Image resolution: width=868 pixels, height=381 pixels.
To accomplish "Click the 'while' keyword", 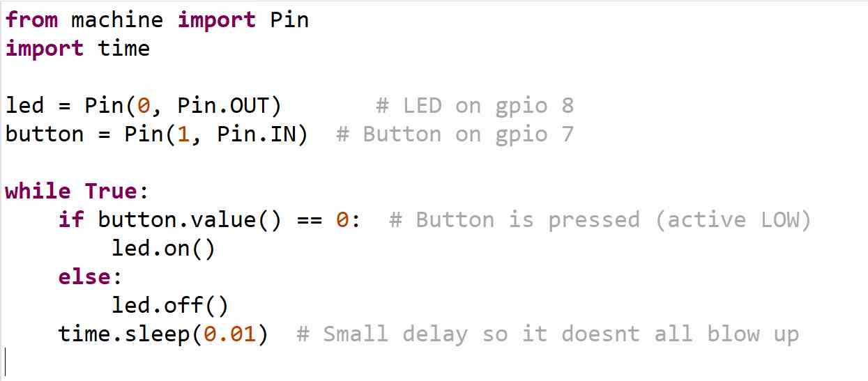I will (38, 191).
